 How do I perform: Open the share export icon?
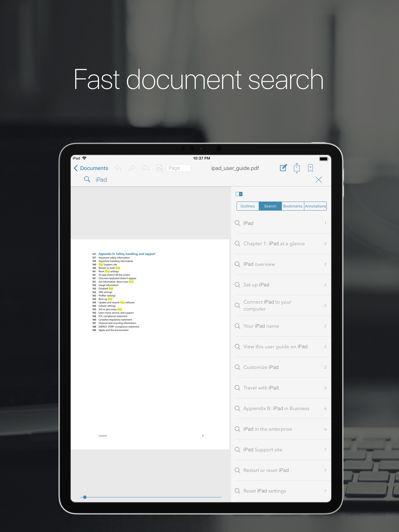297,168
